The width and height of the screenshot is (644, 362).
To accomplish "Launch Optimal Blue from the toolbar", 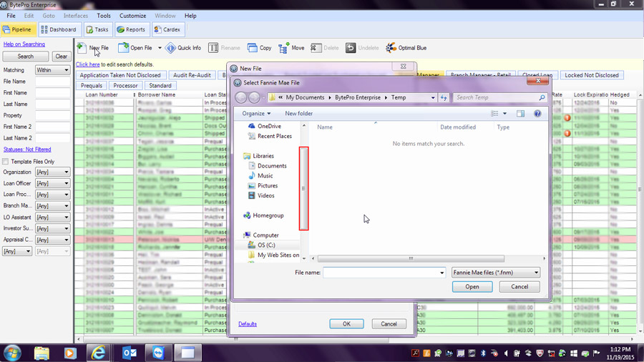I will (x=406, y=48).
